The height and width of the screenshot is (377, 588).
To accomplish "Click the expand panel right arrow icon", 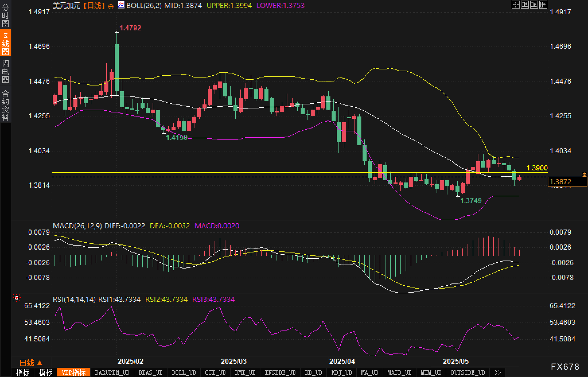I will 543,5.
